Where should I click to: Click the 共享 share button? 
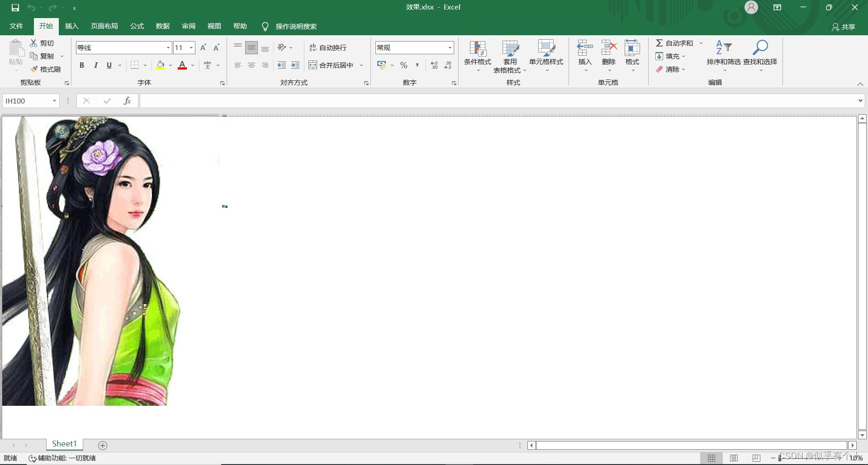844,27
